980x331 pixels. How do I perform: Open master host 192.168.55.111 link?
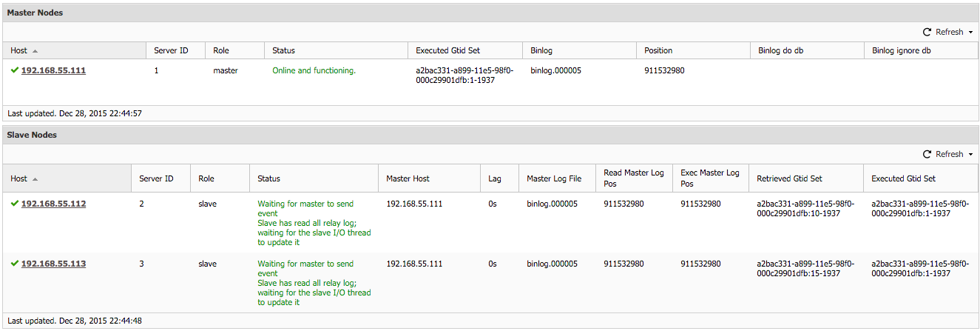point(53,70)
